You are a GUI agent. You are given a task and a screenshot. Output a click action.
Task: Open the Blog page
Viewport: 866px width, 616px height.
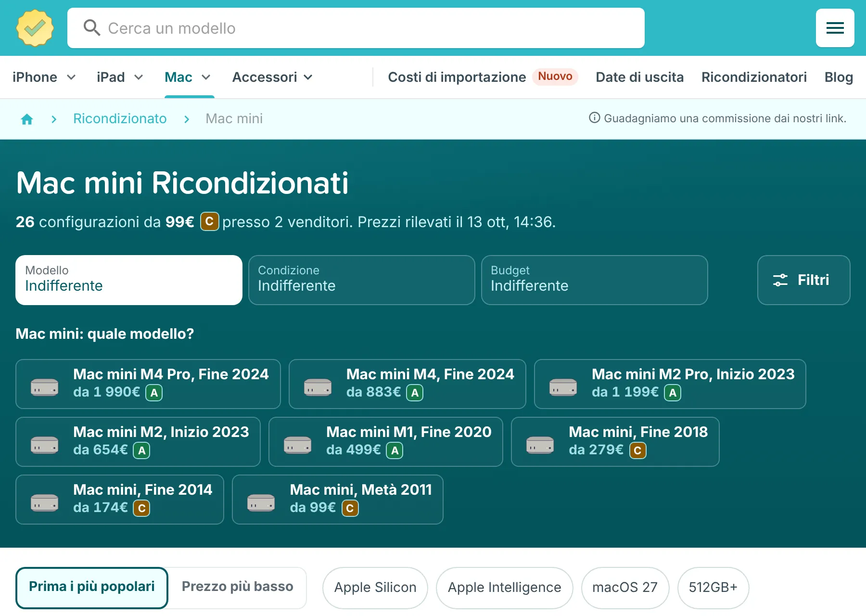pyautogui.click(x=839, y=77)
